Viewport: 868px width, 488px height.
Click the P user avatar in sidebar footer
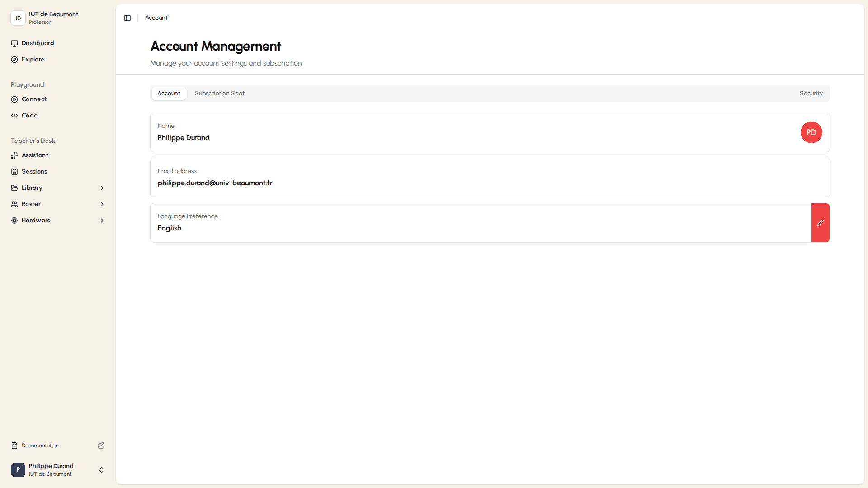pos(18,470)
